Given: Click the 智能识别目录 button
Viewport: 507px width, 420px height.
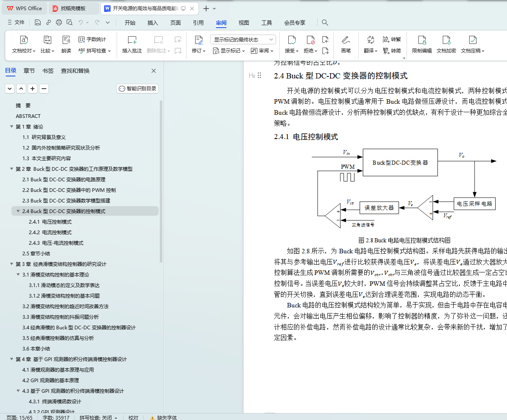Looking at the screenshot, I should click(x=137, y=88).
